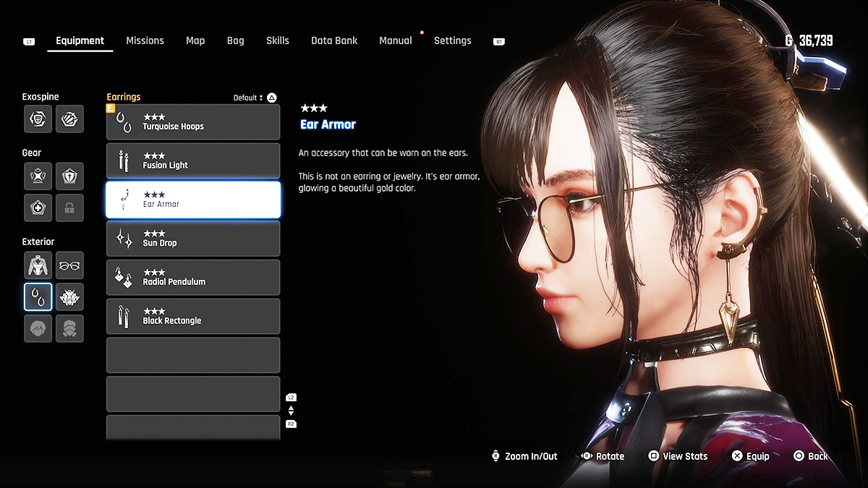Select the first Exospine slot icon

[38, 119]
